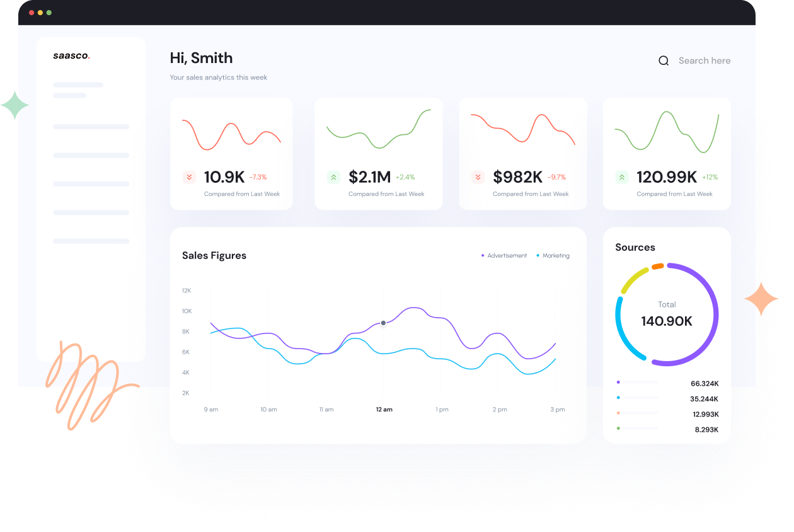Select the 1 pm time label
This screenshot has height=532, width=794.
click(x=442, y=410)
